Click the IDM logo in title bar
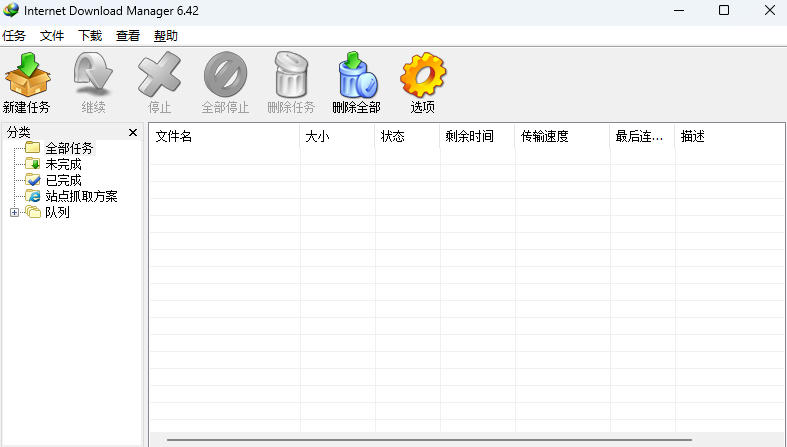This screenshot has width=787, height=447. click(11, 10)
